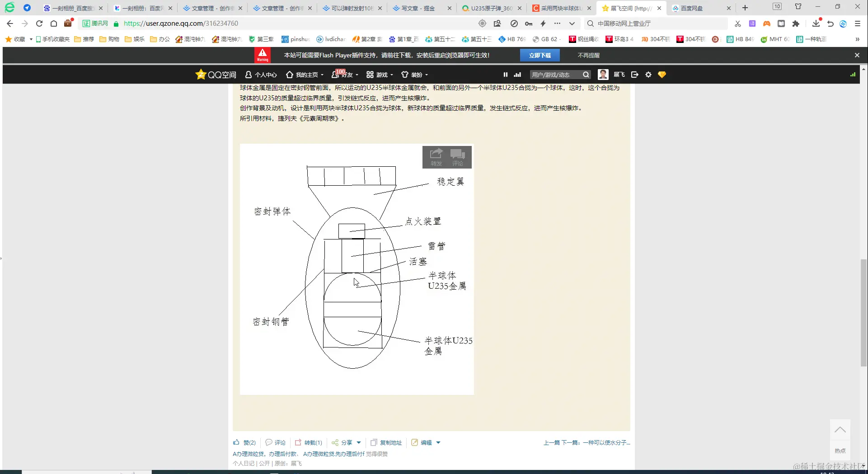Viewport: 868px width, 474px height.
Task: Open the browser translate icon
Action: coord(752,23)
